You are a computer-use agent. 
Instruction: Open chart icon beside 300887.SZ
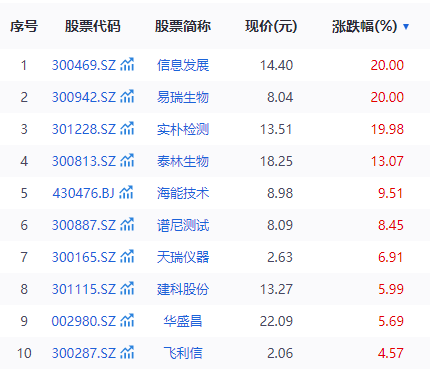[x=127, y=225]
